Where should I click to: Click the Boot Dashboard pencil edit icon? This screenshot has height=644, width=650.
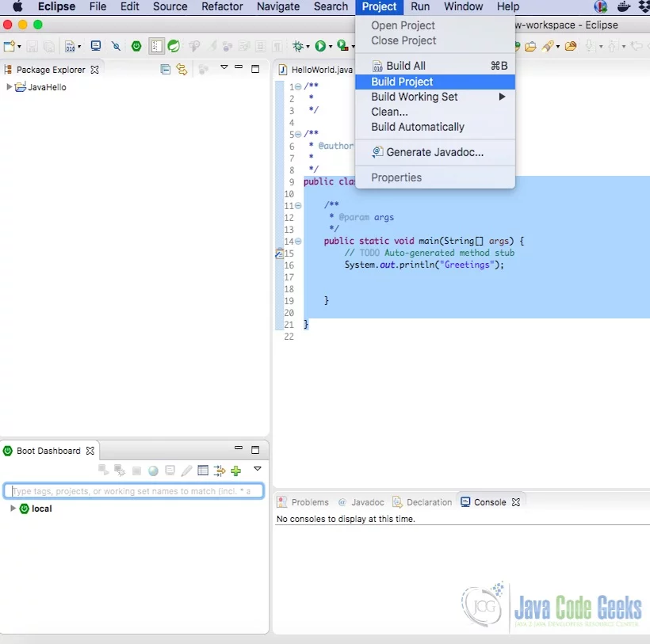click(x=186, y=471)
